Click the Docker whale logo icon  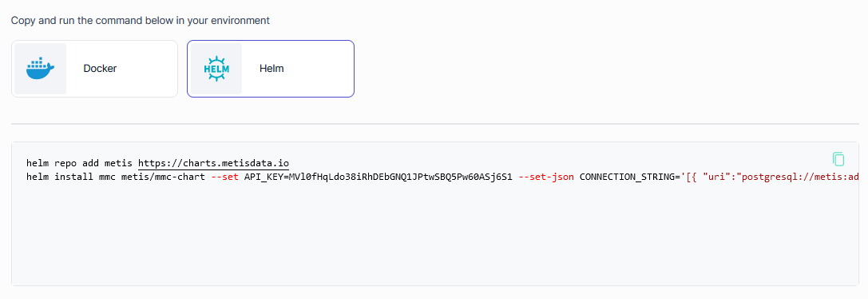click(41, 69)
